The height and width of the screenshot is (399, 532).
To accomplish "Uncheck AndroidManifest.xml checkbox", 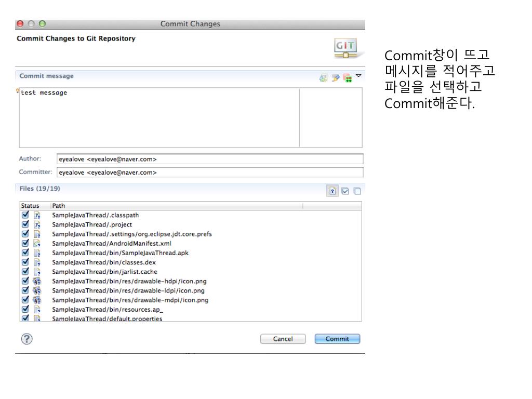I will click(x=25, y=243).
